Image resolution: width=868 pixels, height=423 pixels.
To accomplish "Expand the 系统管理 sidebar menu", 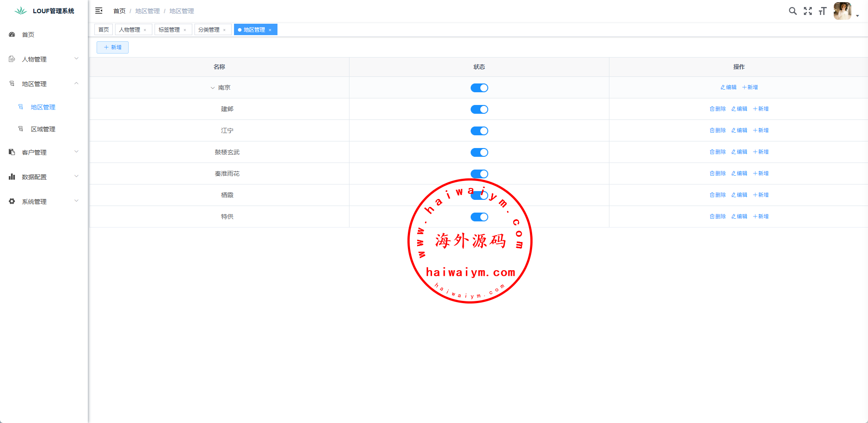I will click(x=44, y=202).
